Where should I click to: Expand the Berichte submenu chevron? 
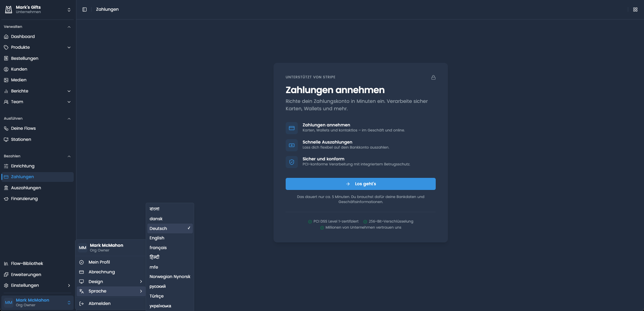pyautogui.click(x=69, y=91)
